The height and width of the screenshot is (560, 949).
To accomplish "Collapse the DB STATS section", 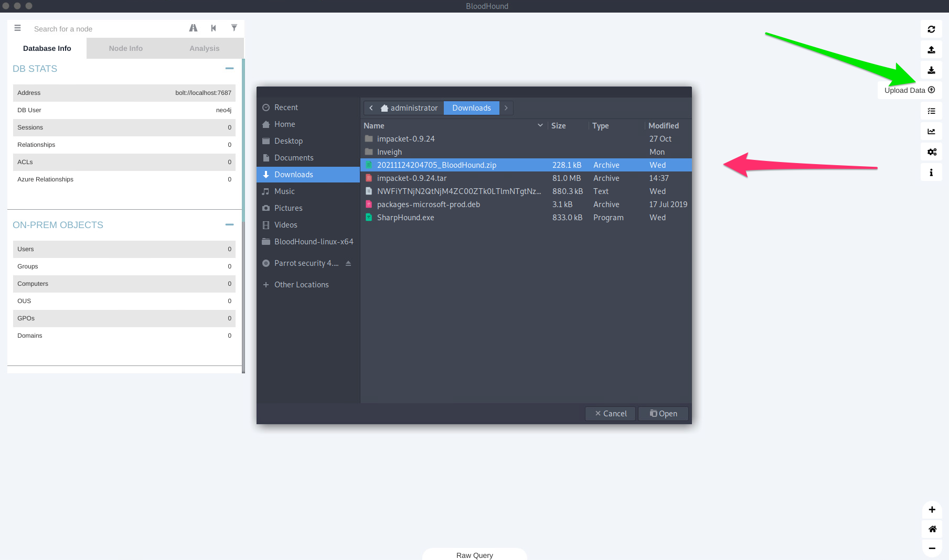I will click(229, 69).
